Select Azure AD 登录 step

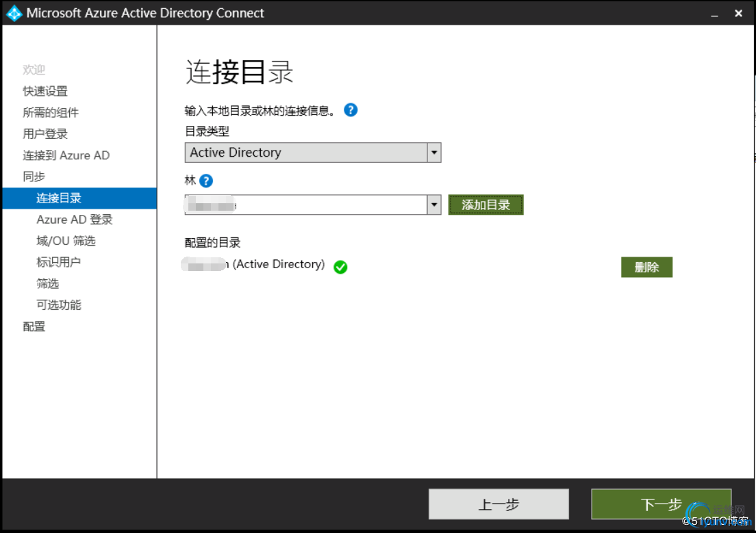75,219
